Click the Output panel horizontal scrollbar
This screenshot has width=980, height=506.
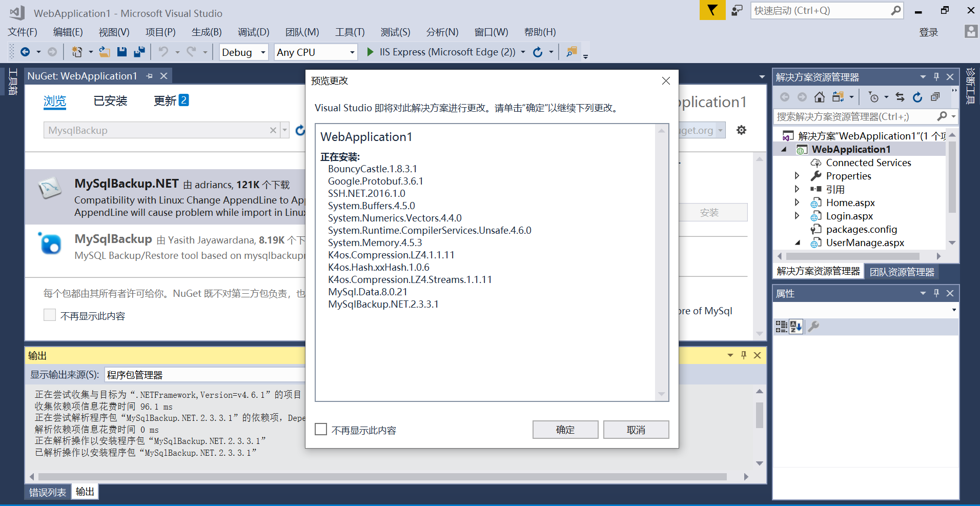coord(382,476)
